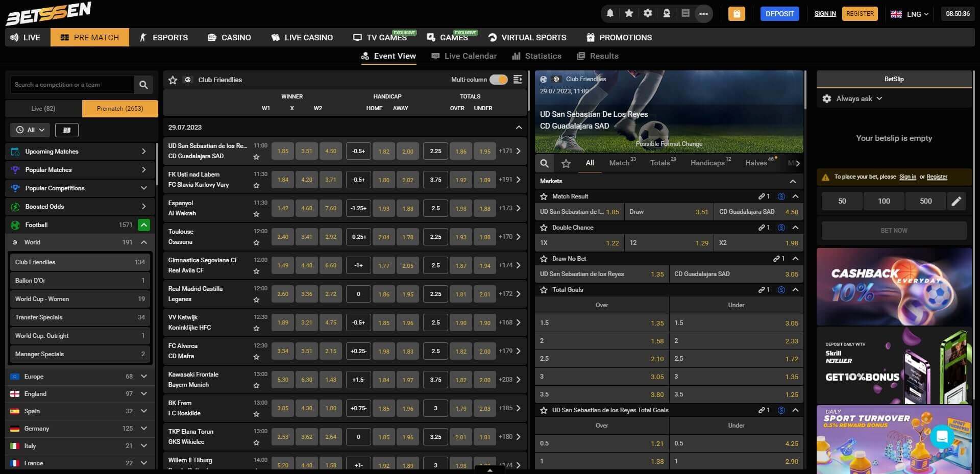Click the competition or team search field

click(71, 85)
